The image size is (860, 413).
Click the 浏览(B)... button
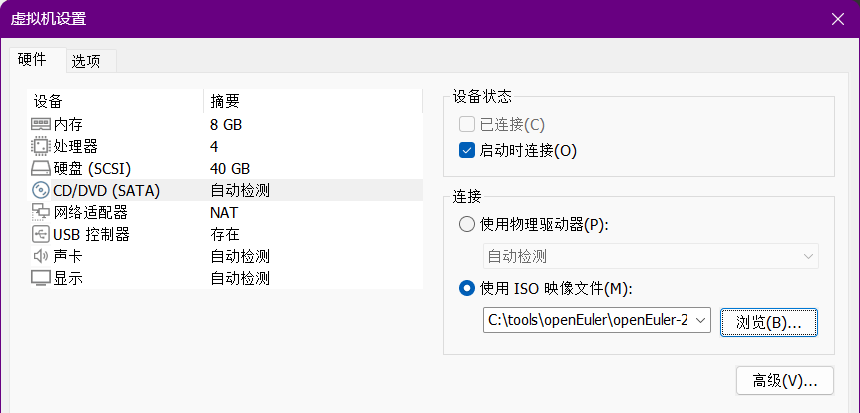click(x=769, y=322)
